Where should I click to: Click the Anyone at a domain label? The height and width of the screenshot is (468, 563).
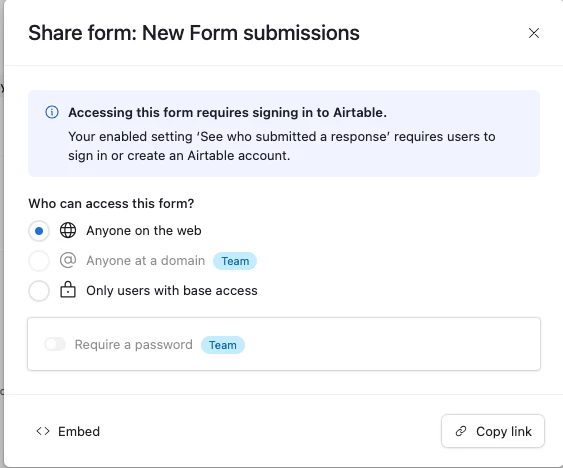click(x=145, y=260)
